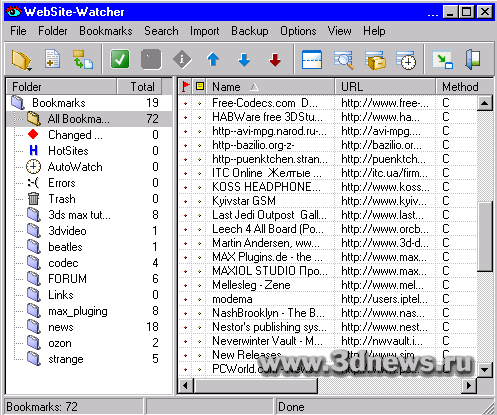Viewport: 497px width, 415px height.
Task: Click the WebSite-Watcher eye title icon
Action: (x=13, y=12)
